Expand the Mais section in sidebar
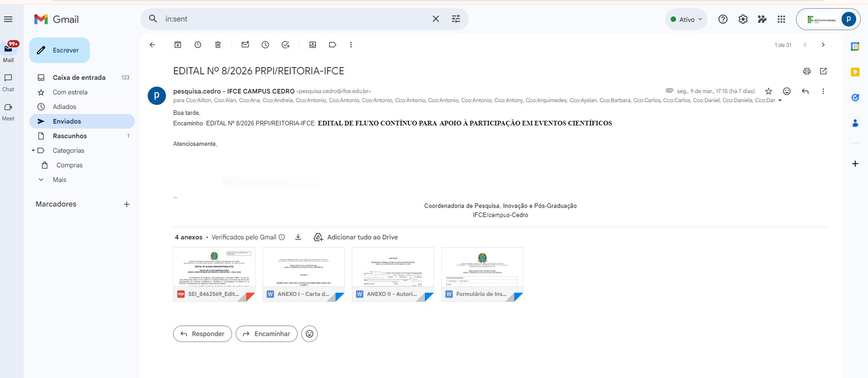 point(59,180)
